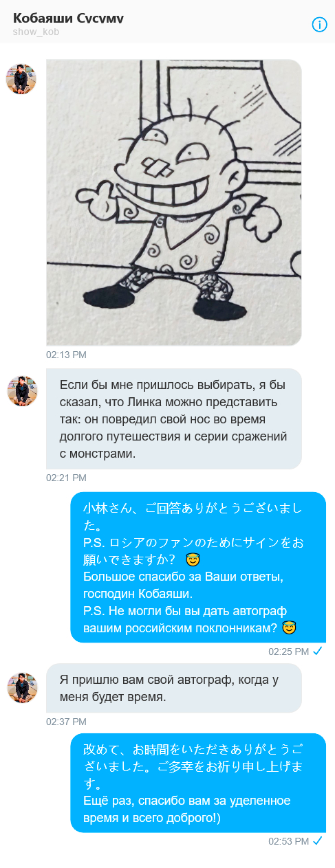Click the 02:37 PM timestamp
Viewport: 335px width, 868px height.
66,721
